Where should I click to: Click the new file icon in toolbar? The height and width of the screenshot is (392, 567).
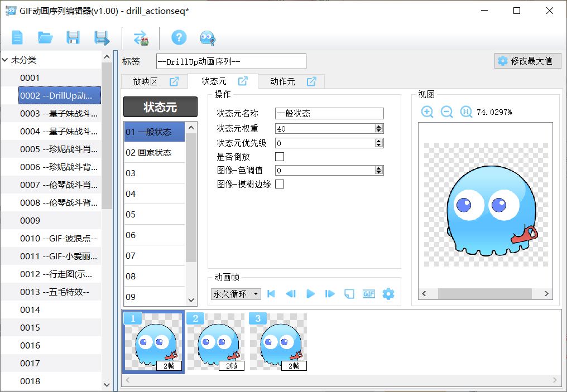18,38
